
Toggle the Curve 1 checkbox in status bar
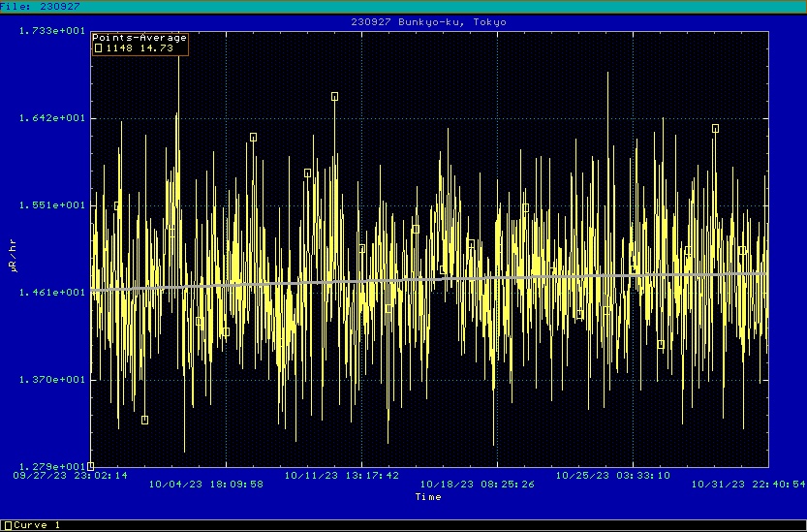click(x=8, y=525)
